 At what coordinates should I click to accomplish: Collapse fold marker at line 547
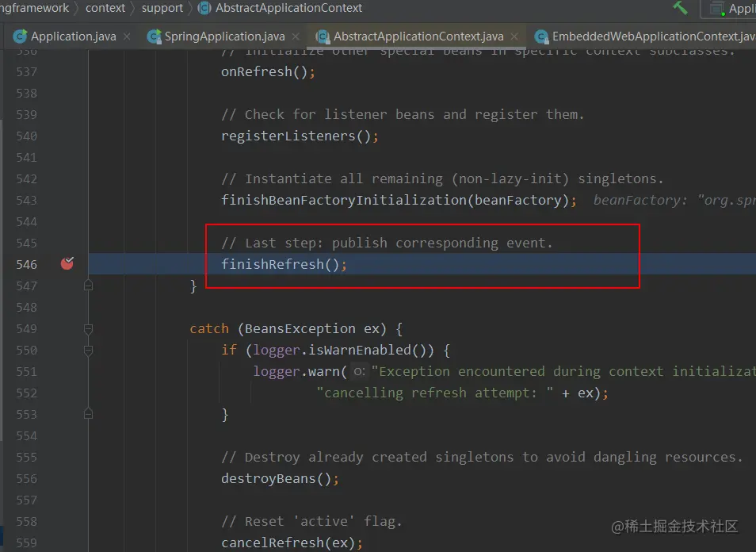(x=88, y=286)
